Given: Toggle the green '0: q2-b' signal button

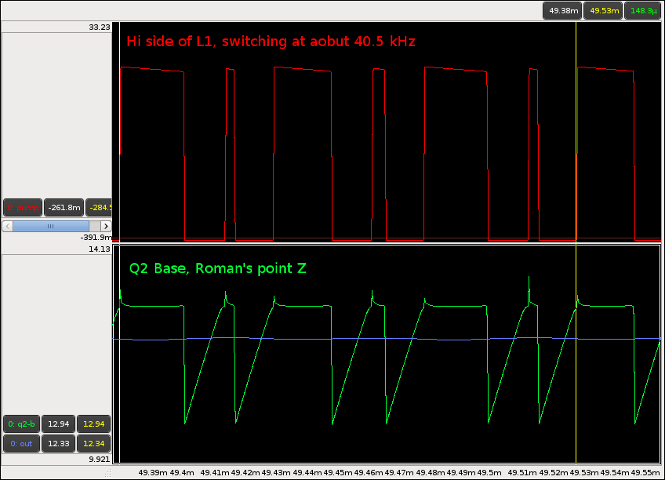Looking at the screenshot, I should point(21,423).
